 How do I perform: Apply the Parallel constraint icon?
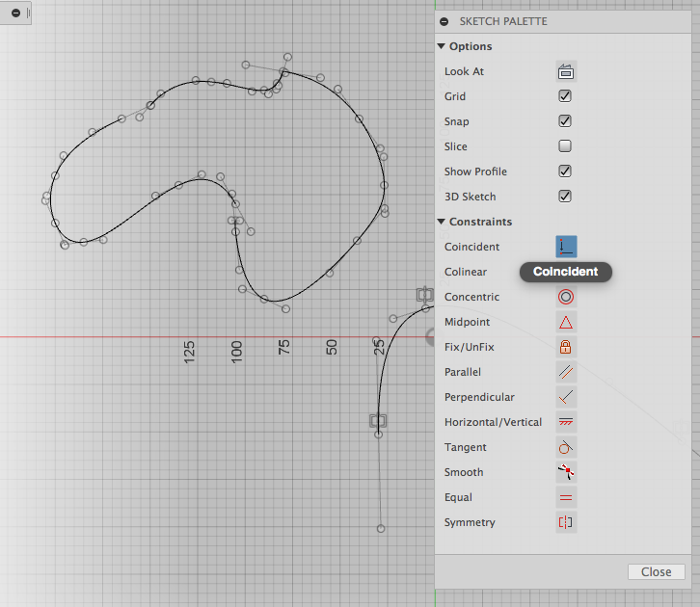click(566, 372)
